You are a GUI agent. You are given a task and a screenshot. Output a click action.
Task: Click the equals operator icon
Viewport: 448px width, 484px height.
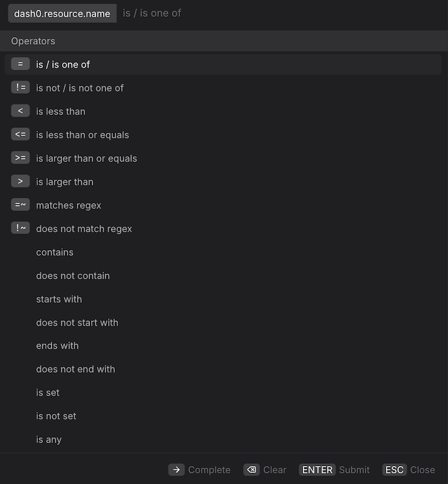click(x=20, y=64)
